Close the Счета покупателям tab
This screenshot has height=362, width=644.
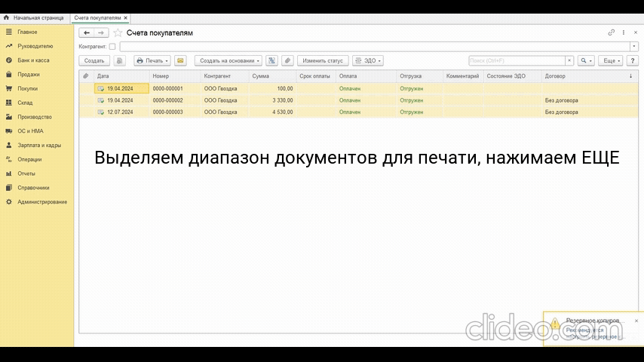click(x=126, y=17)
